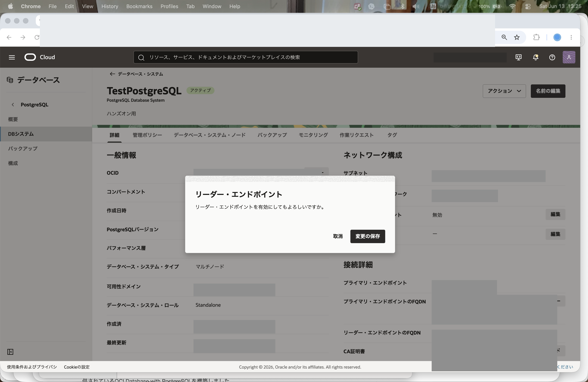
Task: Click the Standalone role value
Action: click(208, 305)
